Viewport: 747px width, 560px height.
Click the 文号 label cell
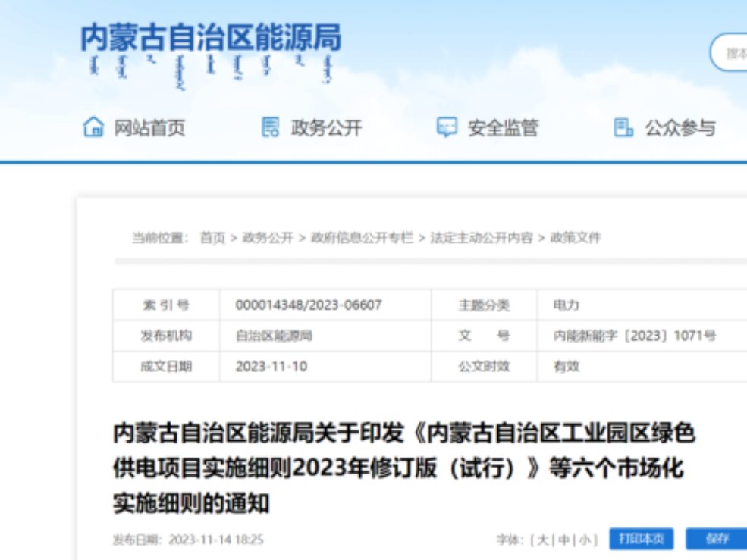click(x=484, y=336)
